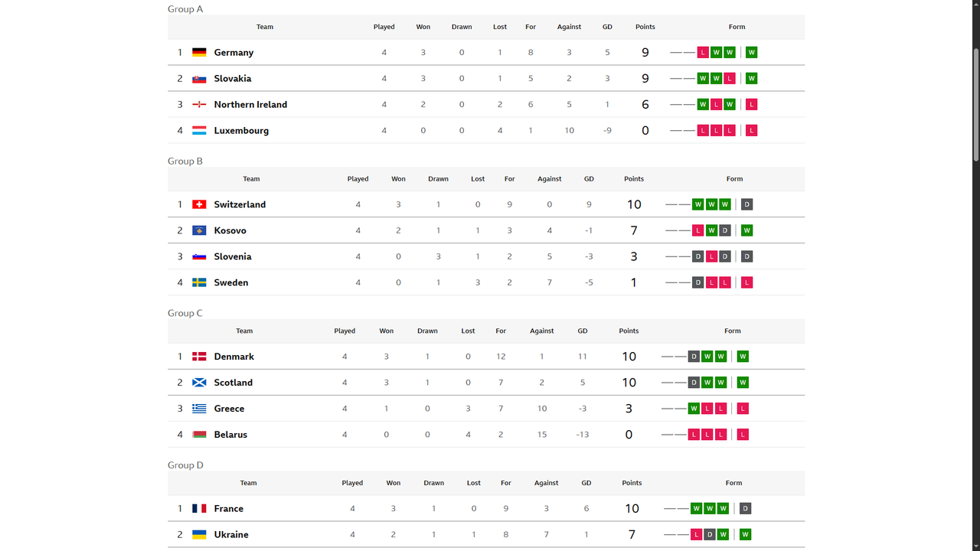Click the Belarus flag icon
980x551 pixels.
[199, 435]
